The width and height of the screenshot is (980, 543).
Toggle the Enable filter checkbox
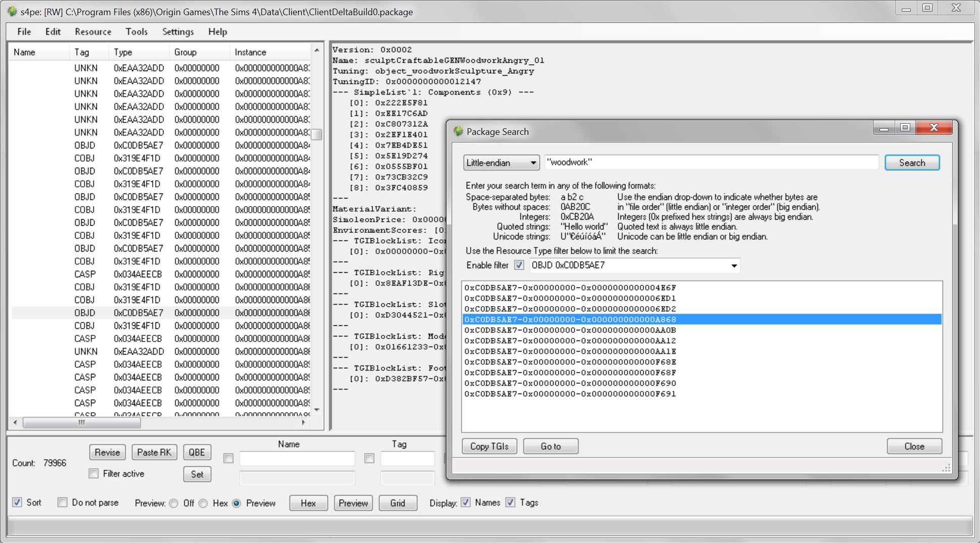[519, 265]
